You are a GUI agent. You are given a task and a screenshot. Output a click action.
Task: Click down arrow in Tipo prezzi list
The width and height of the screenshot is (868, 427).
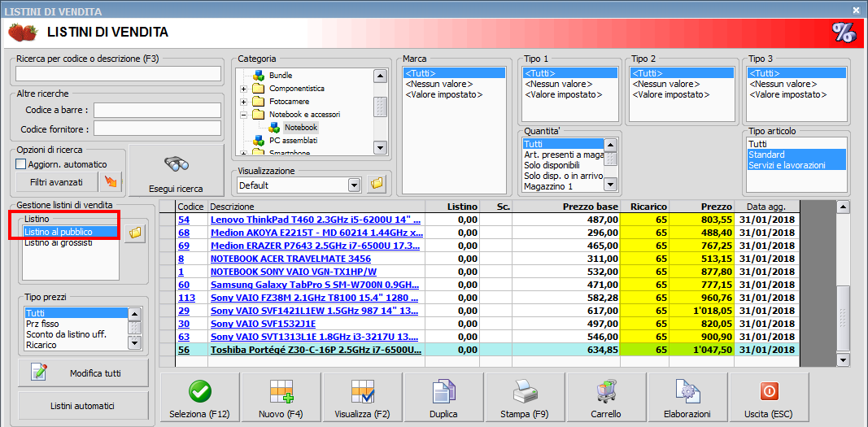(x=134, y=342)
